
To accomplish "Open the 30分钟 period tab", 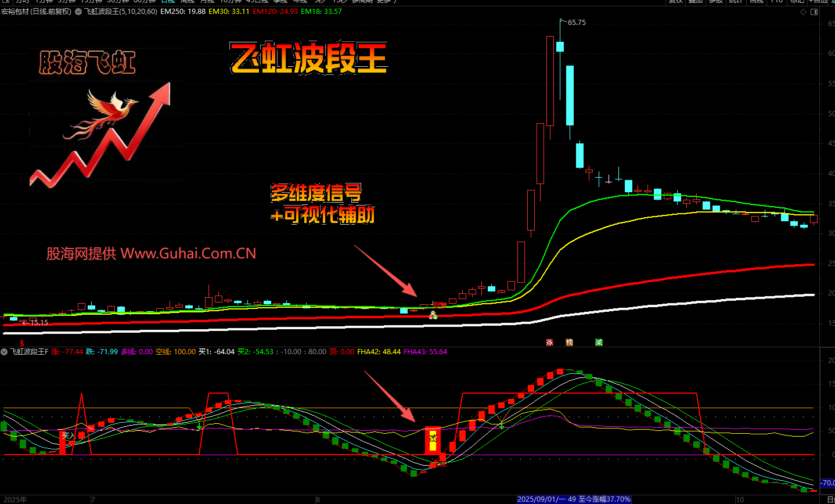I will 118,2.
